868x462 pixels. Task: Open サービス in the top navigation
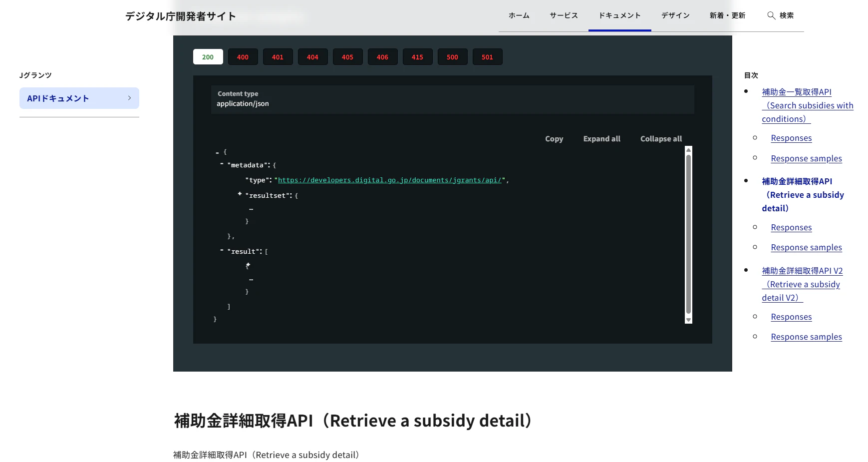564,15
